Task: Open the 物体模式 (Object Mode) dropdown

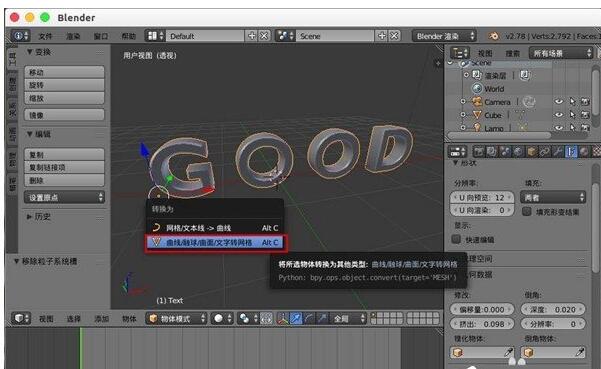Action: [177, 318]
